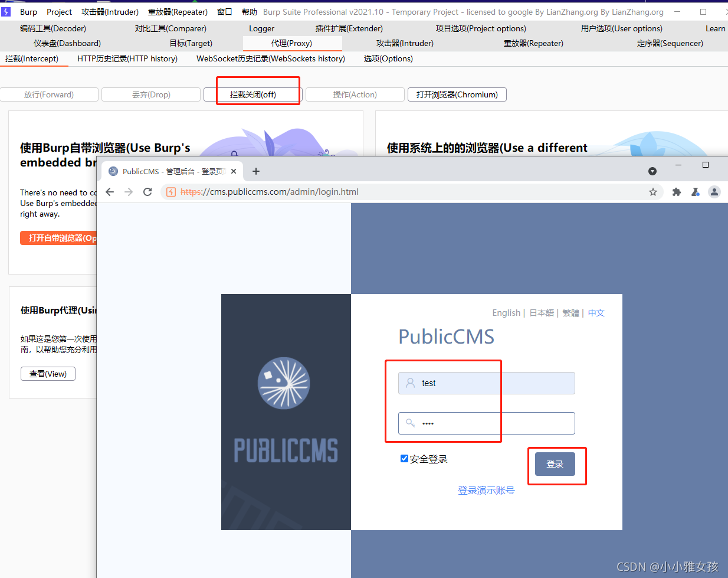Switch language to 日本語
The image size is (728, 578).
pyautogui.click(x=542, y=313)
